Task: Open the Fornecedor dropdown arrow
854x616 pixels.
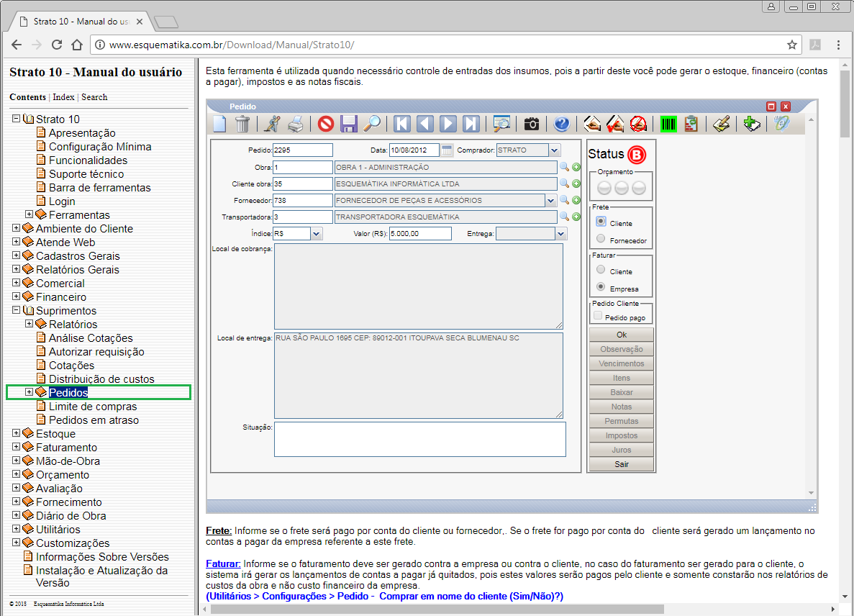Action: click(550, 201)
